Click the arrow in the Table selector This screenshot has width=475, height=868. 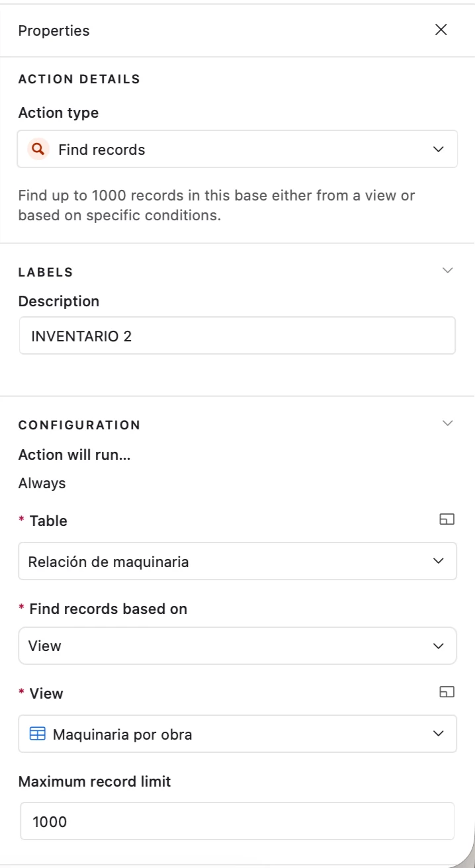(438, 561)
